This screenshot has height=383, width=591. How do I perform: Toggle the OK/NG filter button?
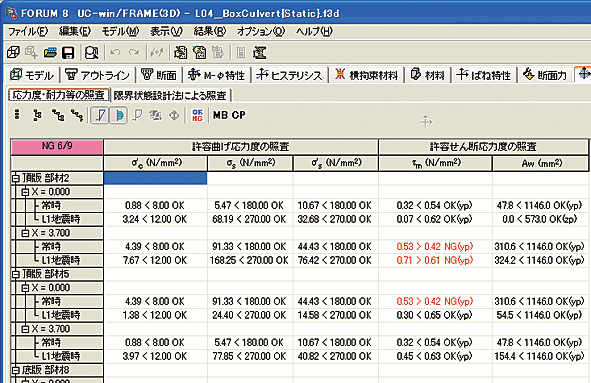pyautogui.click(x=197, y=115)
